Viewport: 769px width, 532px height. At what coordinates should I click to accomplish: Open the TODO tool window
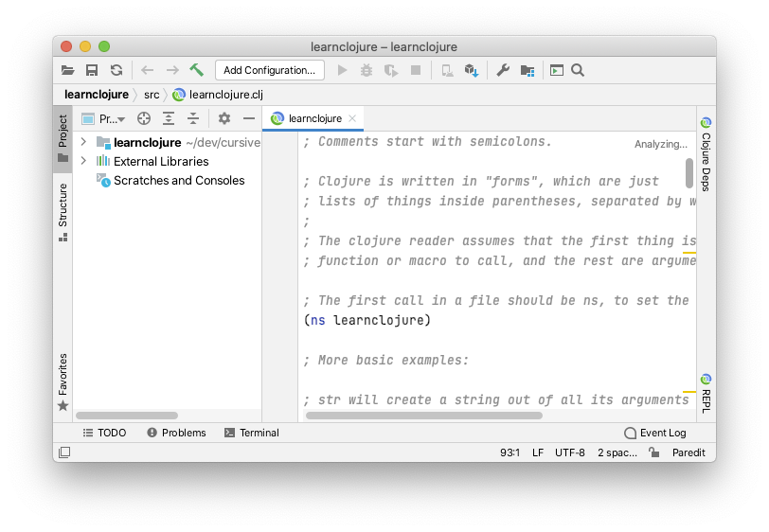(x=104, y=433)
